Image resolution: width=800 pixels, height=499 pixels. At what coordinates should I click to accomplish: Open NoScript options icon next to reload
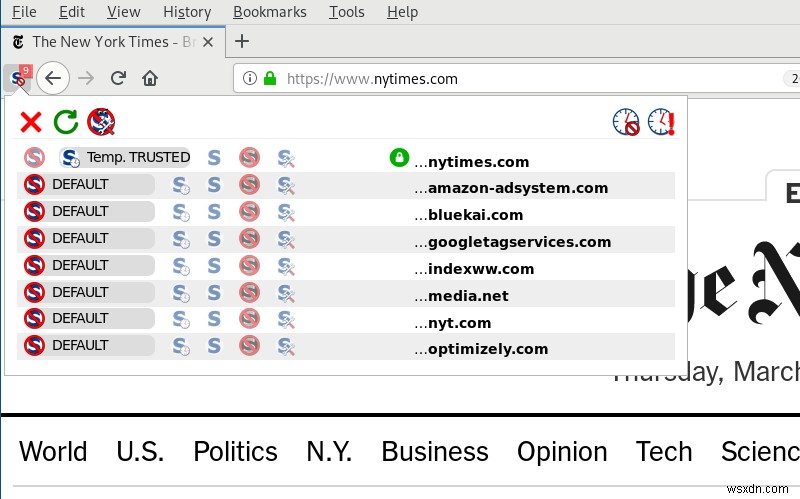[101, 122]
